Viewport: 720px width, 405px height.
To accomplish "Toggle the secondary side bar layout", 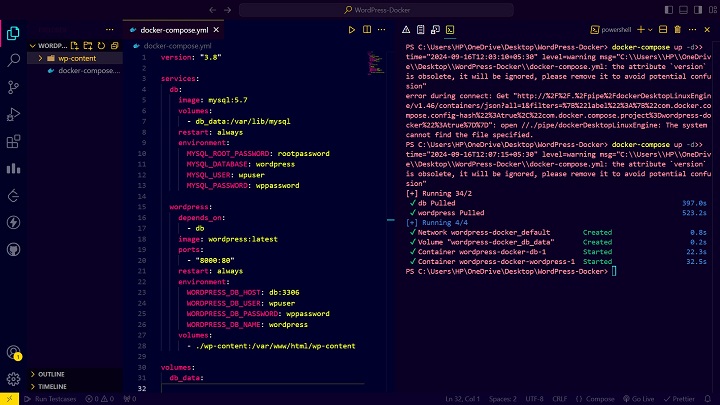I will tap(698, 10).
